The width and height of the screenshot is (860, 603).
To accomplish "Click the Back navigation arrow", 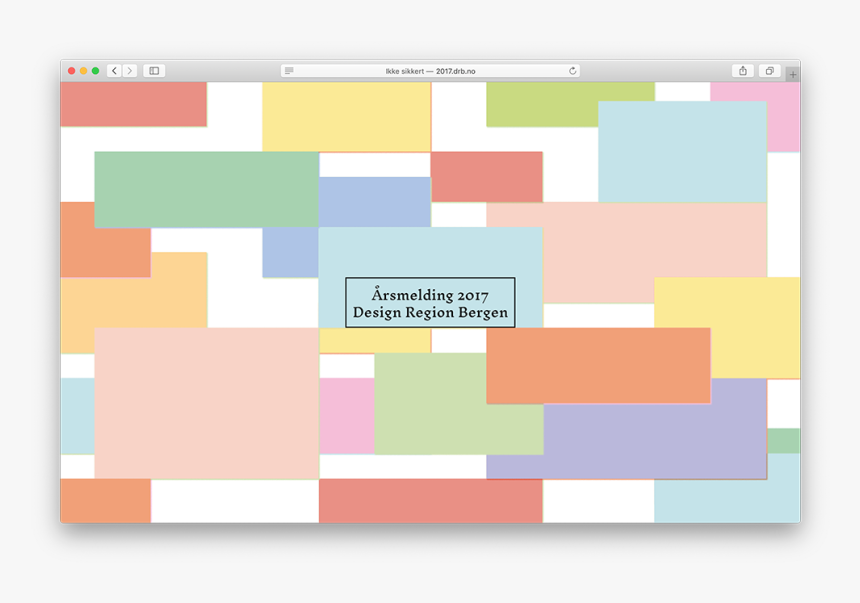I will point(114,70).
